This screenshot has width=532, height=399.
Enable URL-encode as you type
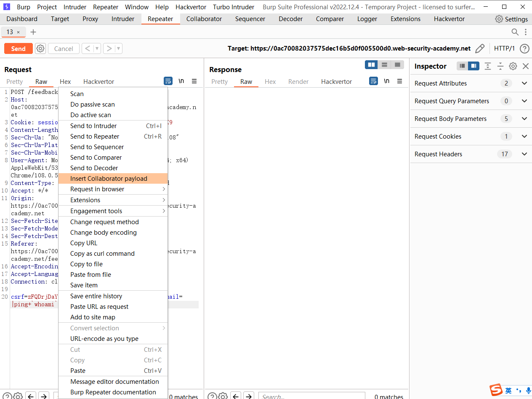pyautogui.click(x=113, y=339)
